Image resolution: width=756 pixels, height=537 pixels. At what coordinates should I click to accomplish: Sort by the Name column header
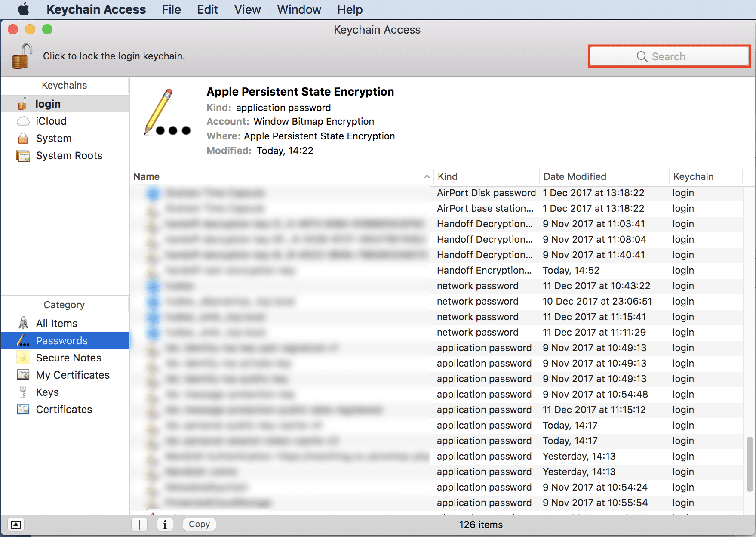(281, 176)
